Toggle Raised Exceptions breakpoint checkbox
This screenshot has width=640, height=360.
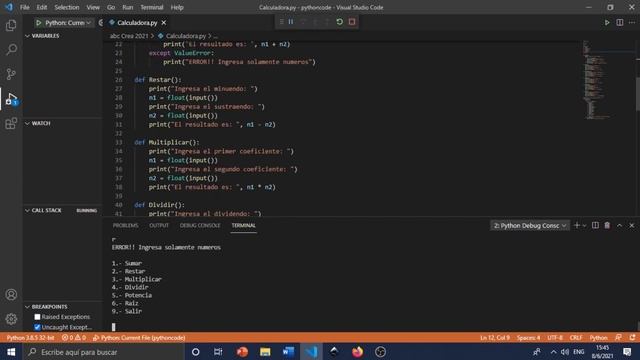(38, 317)
